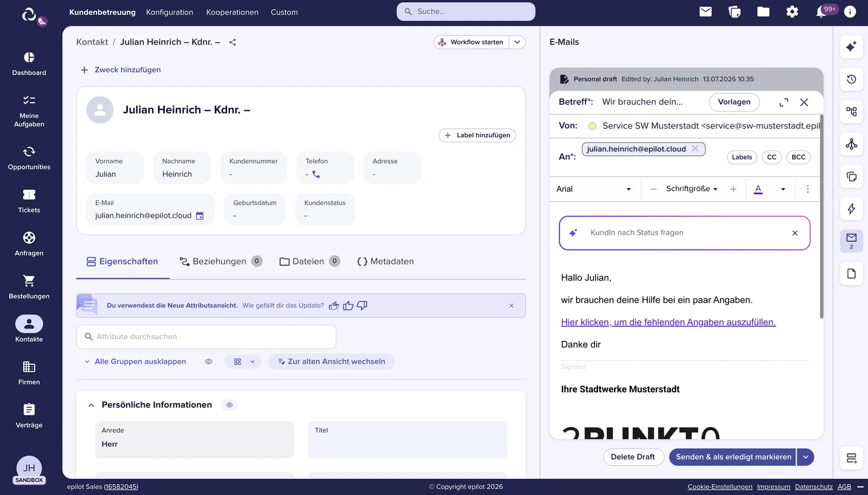Open the Konfiguration menu
The height and width of the screenshot is (495, 868).
tap(169, 12)
